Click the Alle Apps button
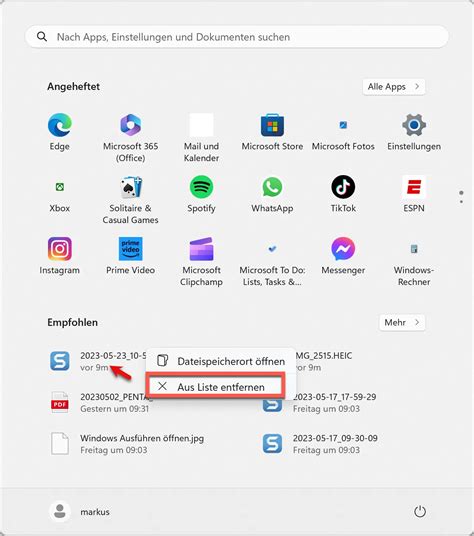Viewport: 474px width, 536px height. [394, 87]
